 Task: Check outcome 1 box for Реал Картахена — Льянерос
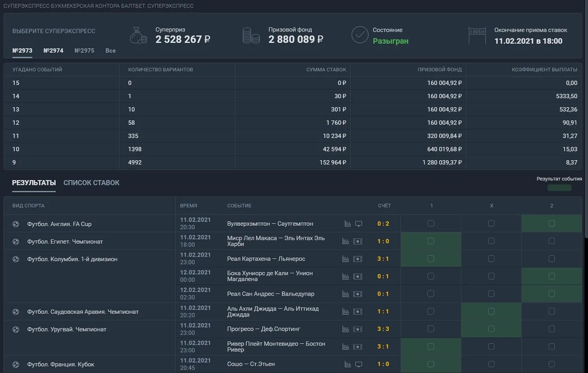pyautogui.click(x=431, y=258)
